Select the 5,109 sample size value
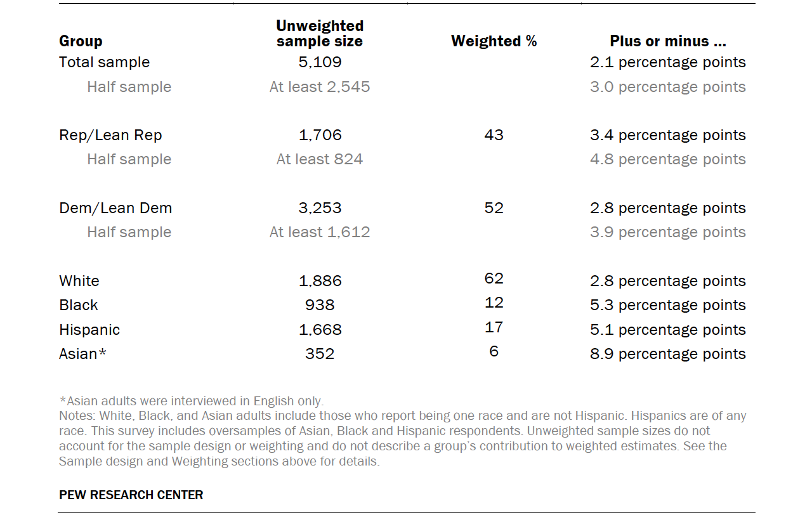Viewport: 812px width, 515px height. click(x=320, y=62)
